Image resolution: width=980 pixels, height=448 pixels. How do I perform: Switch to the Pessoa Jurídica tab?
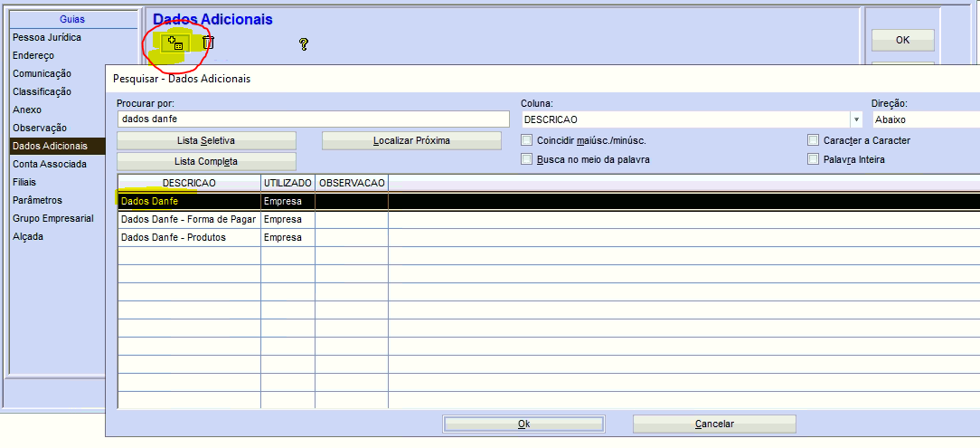click(x=47, y=37)
